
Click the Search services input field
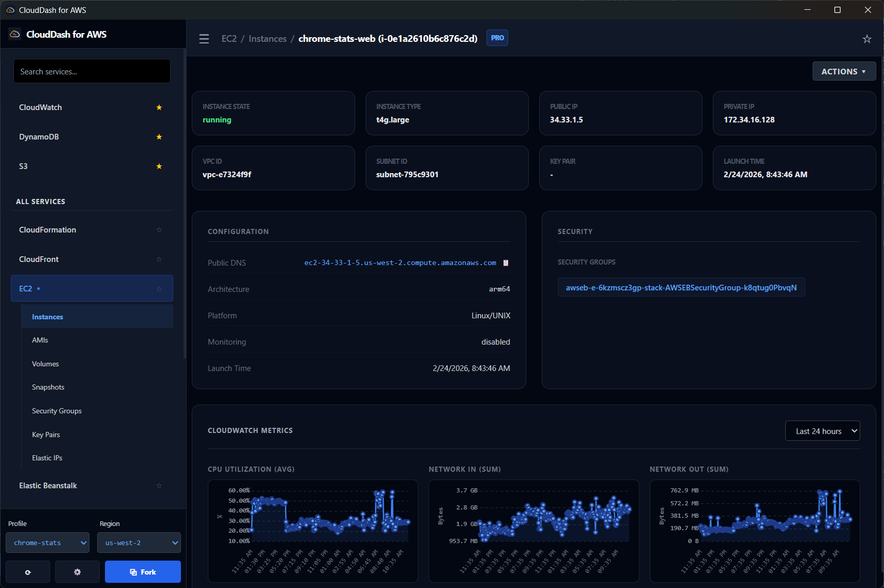(x=92, y=71)
